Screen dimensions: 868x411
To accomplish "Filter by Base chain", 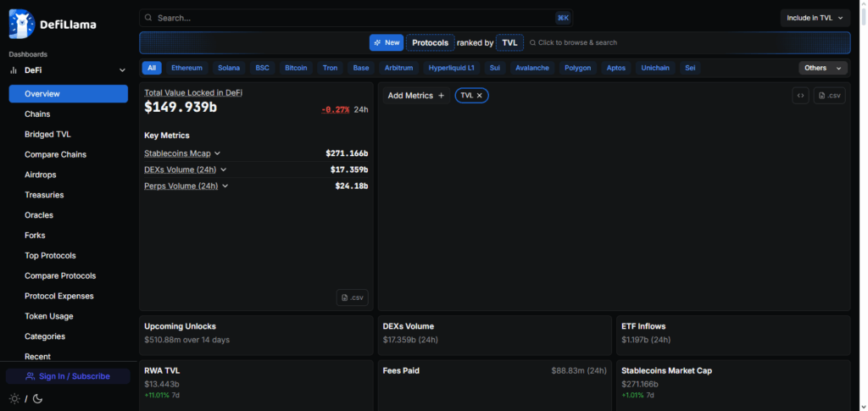I will [361, 68].
